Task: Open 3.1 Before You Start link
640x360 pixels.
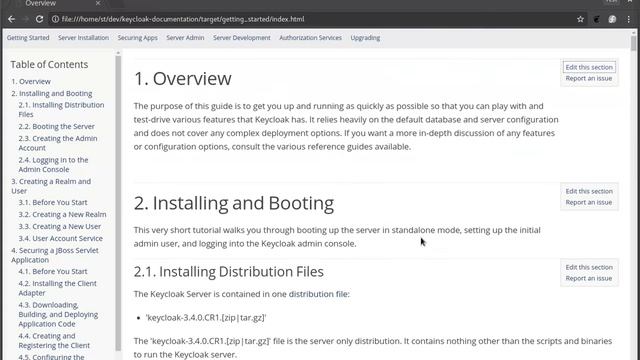Action: 53,202
